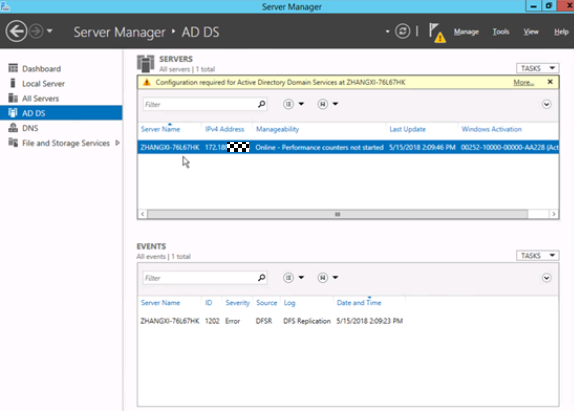Click More link in configuration warning
The image size is (574, 412).
pos(523,82)
